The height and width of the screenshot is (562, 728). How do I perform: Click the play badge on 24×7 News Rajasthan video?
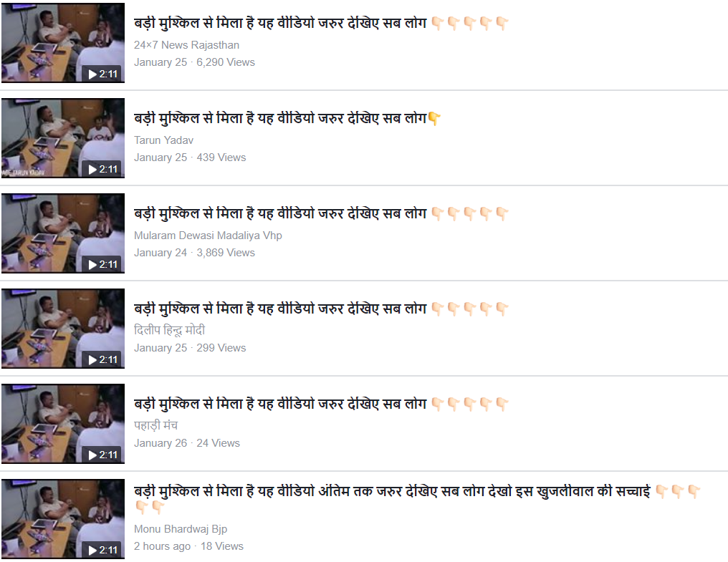[x=103, y=74]
